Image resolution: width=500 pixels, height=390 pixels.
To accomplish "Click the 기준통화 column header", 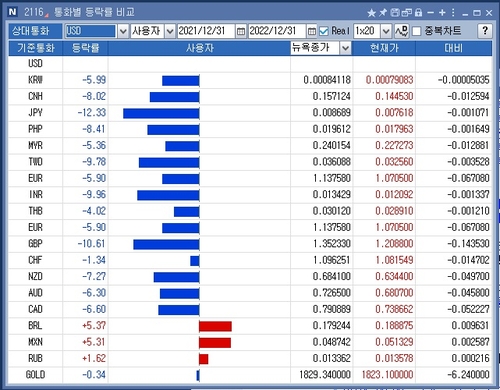I will pos(35,48).
